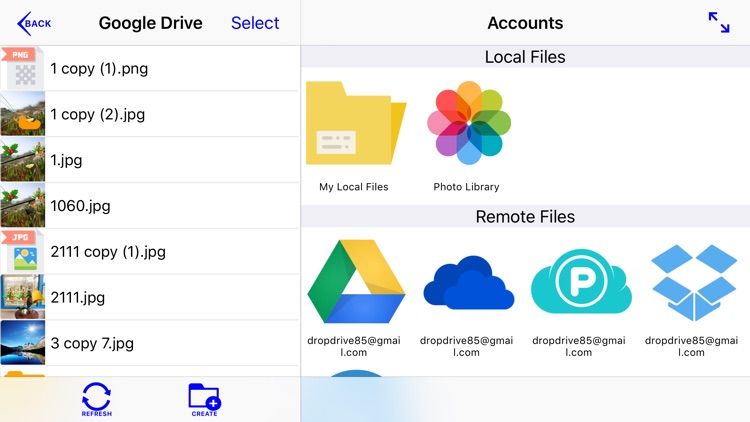Select file name 2111.jpg
The image size is (750, 422).
click(77, 298)
